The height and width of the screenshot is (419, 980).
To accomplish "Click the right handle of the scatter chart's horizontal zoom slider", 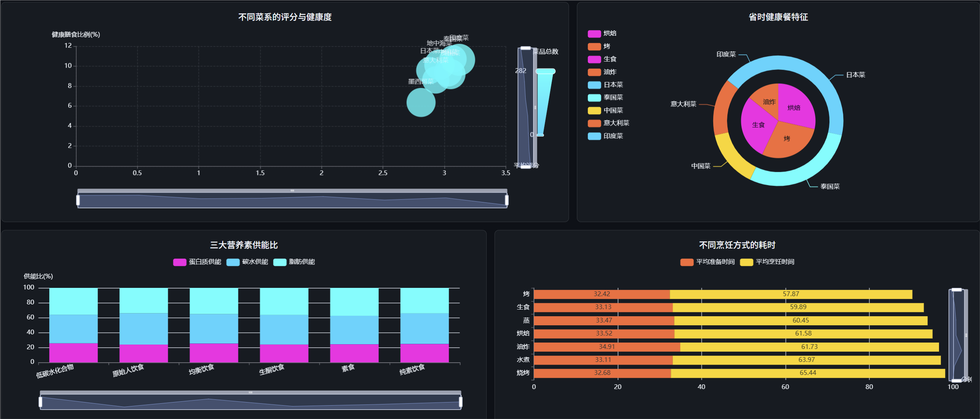I will point(507,200).
